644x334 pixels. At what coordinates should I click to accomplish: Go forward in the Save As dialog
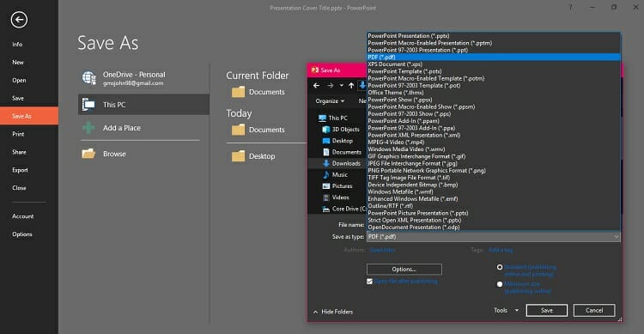(331, 86)
